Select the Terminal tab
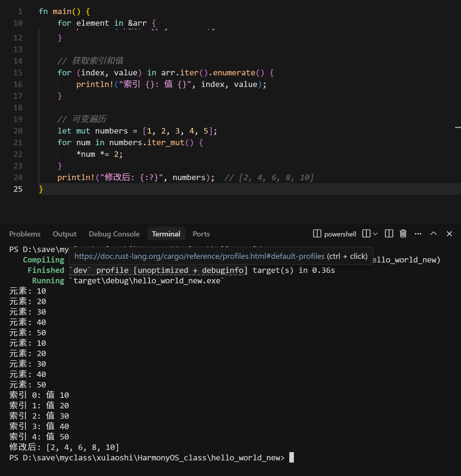The width and height of the screenshot is (461, 476). coord(166,234)
